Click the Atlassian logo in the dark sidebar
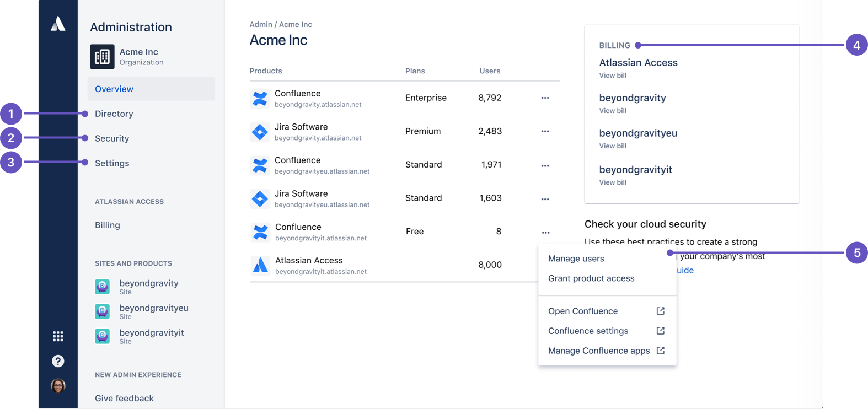The image size is (868, 409). pos(58,24)
